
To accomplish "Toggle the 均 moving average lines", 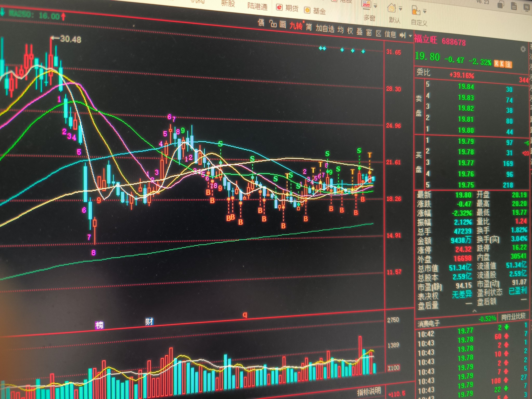I will 340,30.
